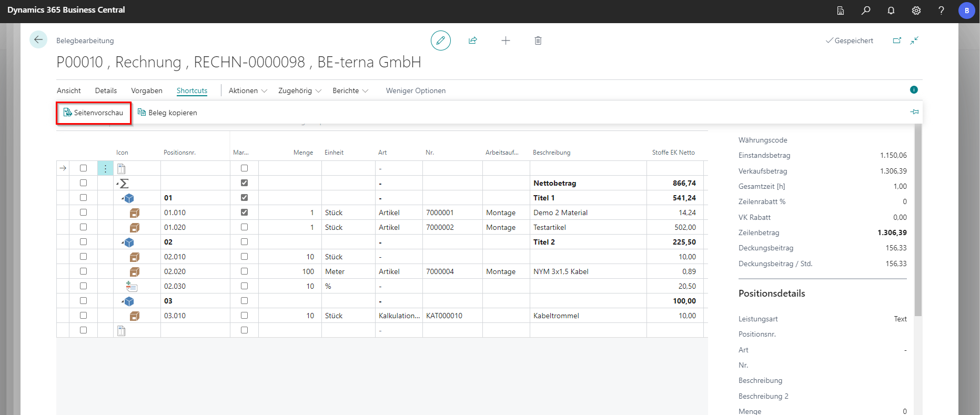Click the Kabeltrommel description cell

click(556, 316)
